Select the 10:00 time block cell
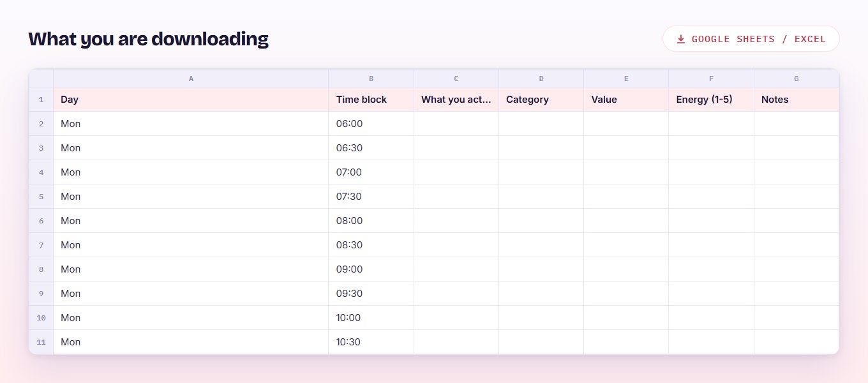Image resolution: width=868 pixels, height=383 pixels. 371,318
